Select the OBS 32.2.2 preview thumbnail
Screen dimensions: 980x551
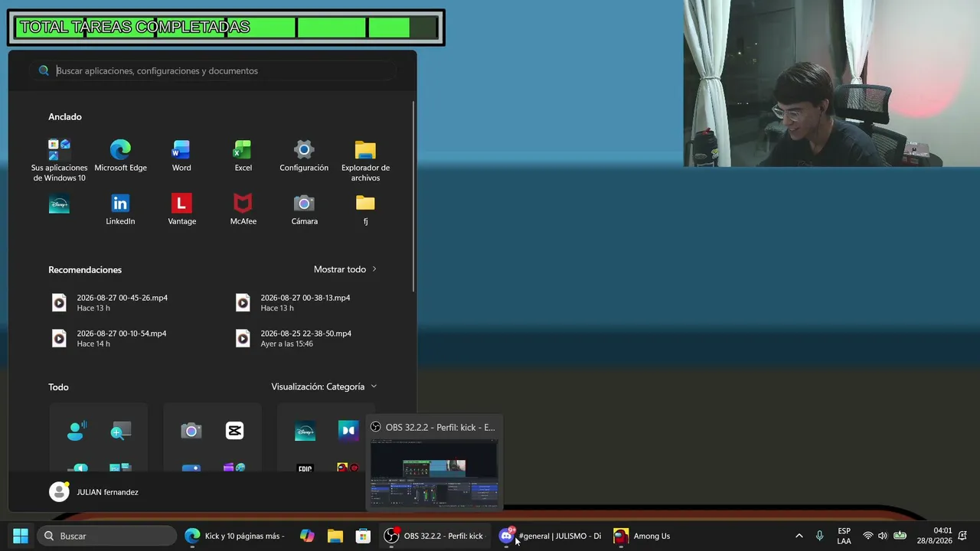pos(434,472)
